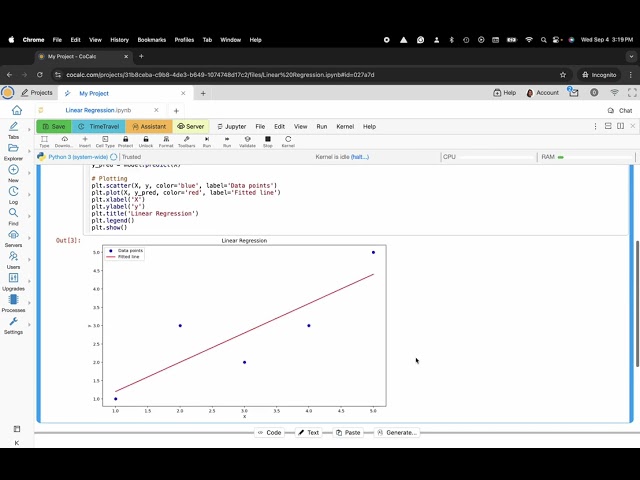Expand the Tabs flyout arrow
The width and height of the screenshot is (640, 480).
coord(29,130)
